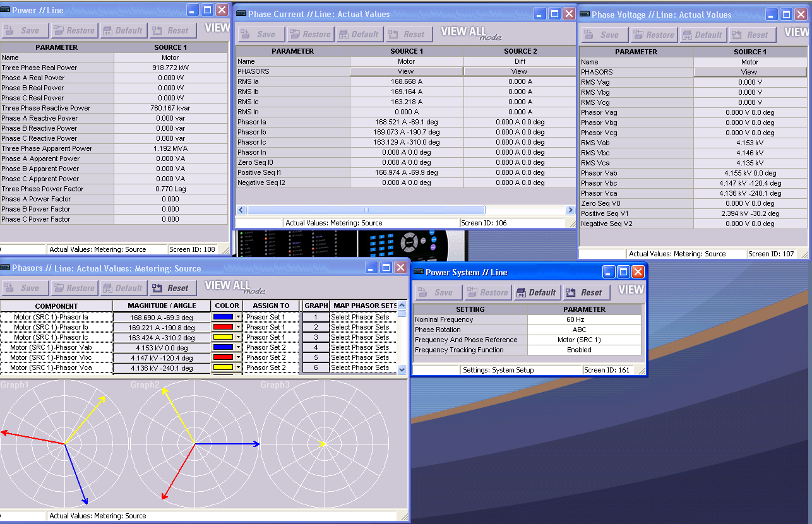Click Select Phasor Sets for graph 4
Viewport: 812px width, 524px height.
[363, 347]
